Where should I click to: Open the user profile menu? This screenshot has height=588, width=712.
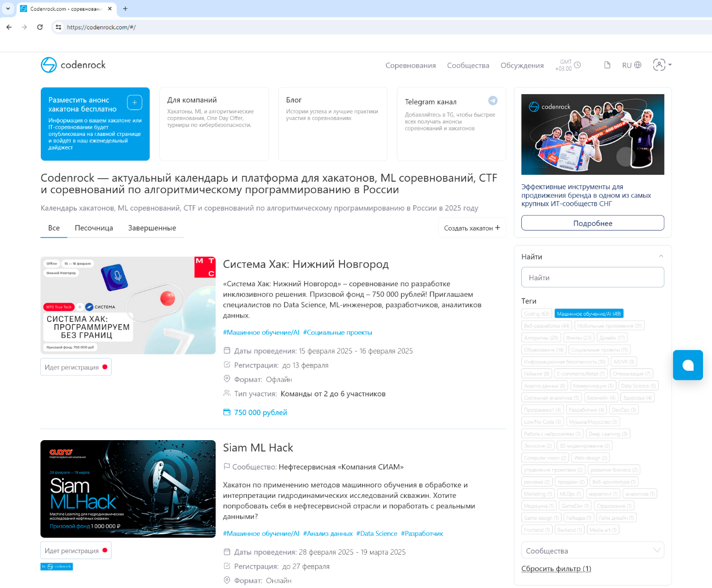pos(662,65)
